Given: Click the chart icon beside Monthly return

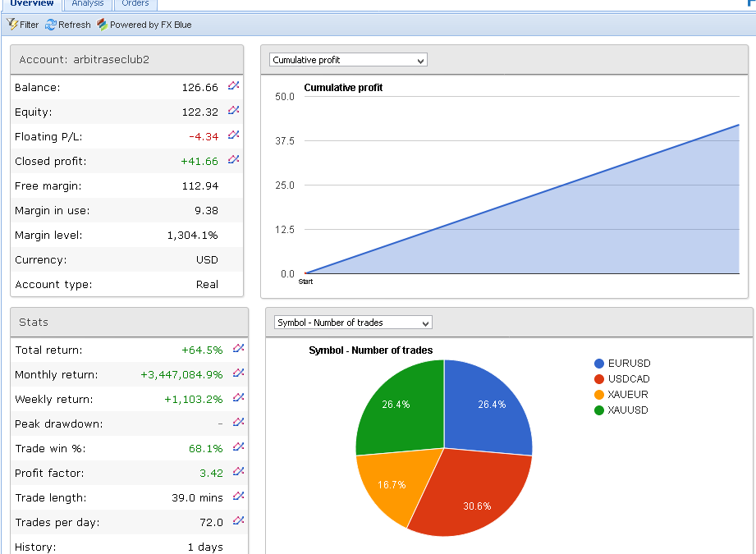Looking at the screenshot, I should (x=238, y=373).
